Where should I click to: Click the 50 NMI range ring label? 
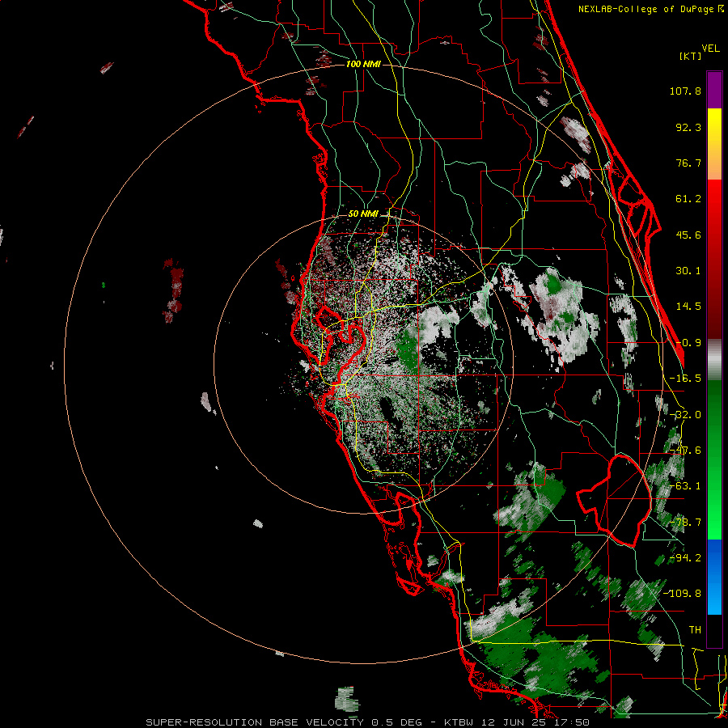pos(363,214)
